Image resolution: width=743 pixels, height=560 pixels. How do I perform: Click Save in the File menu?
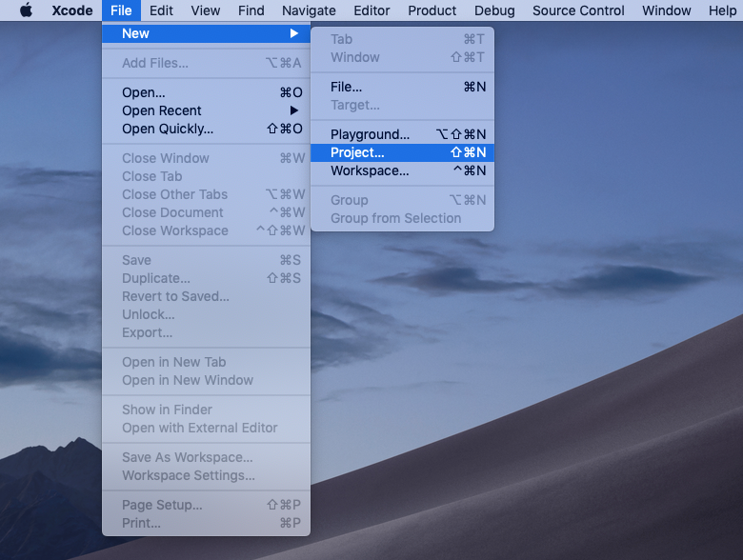pos(206,260)
